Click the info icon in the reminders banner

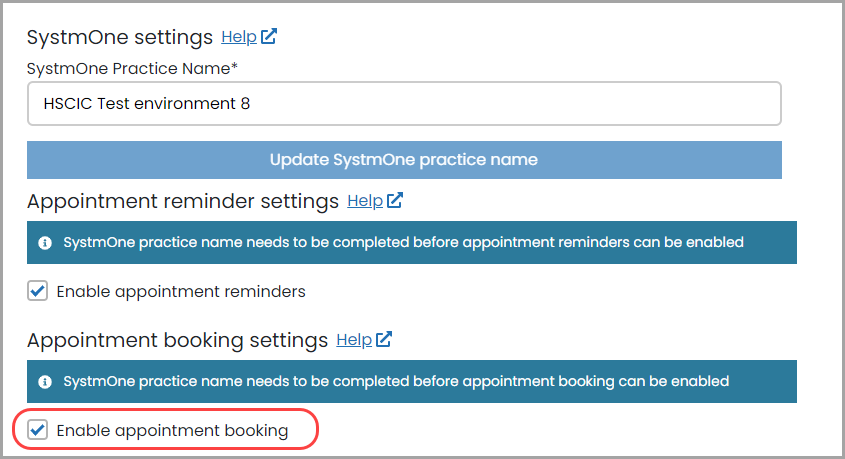click(x=45, y=243)
